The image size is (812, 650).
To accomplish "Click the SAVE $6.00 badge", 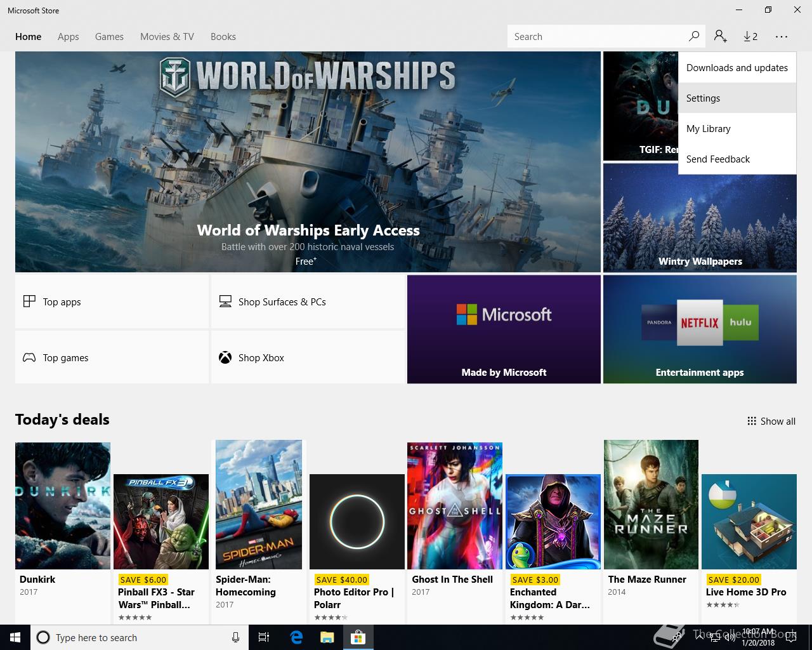I will pos(143,580).
